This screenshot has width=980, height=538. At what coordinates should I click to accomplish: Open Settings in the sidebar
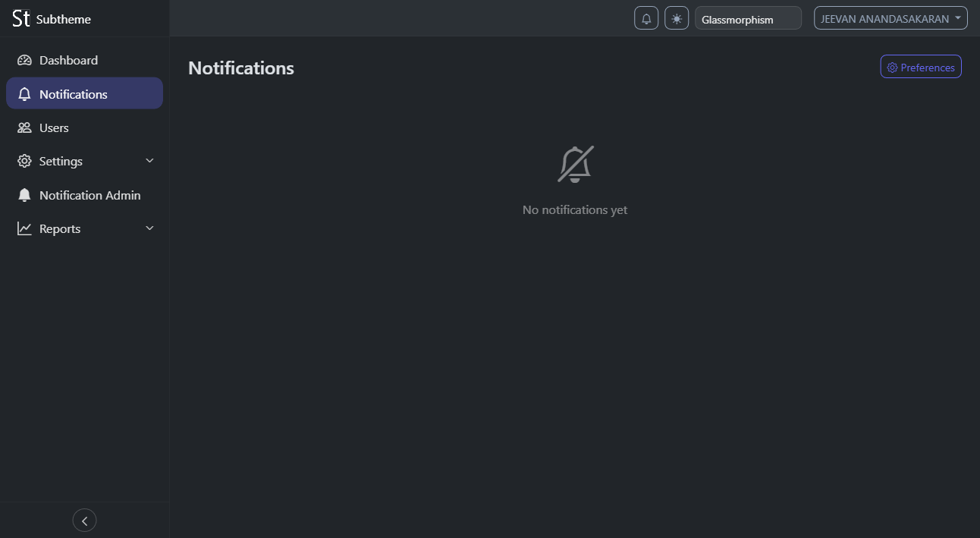coord(84,161)
